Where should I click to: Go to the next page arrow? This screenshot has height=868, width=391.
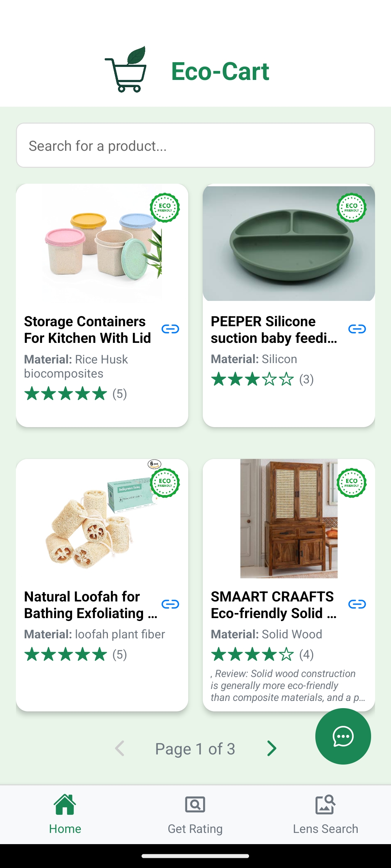coord(271,749)
